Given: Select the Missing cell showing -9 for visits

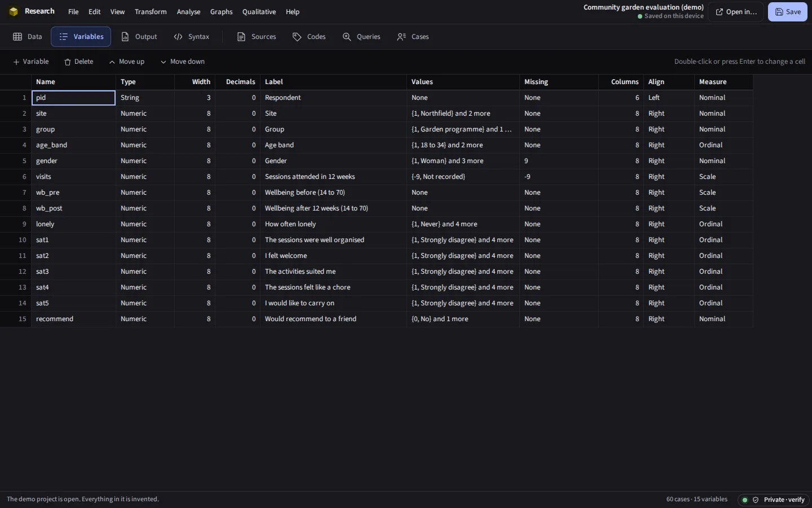Looking at the screenshot, I should (559, 177).
